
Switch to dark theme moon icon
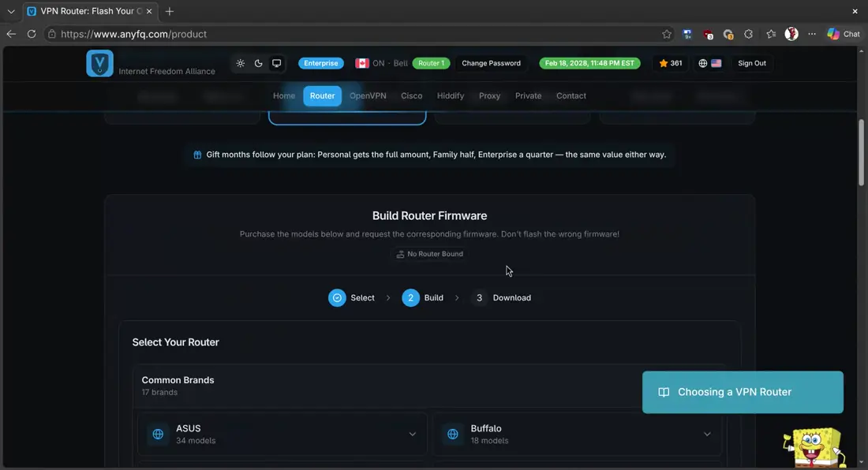coord(259,63)
